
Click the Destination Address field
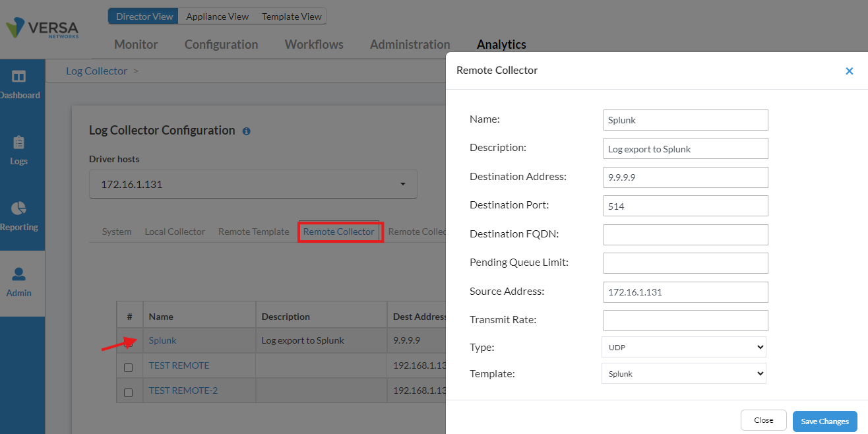[686, 177]
